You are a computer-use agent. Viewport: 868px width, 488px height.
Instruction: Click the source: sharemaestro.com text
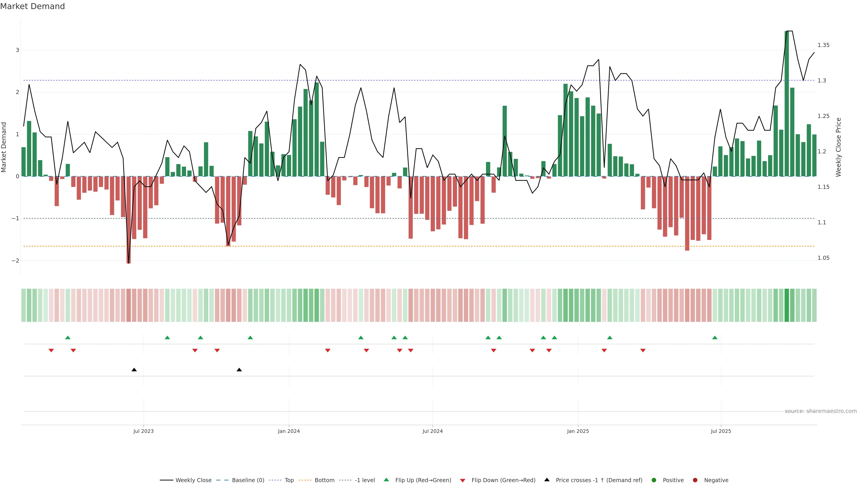pyautogui.click(x=821, y=411)
